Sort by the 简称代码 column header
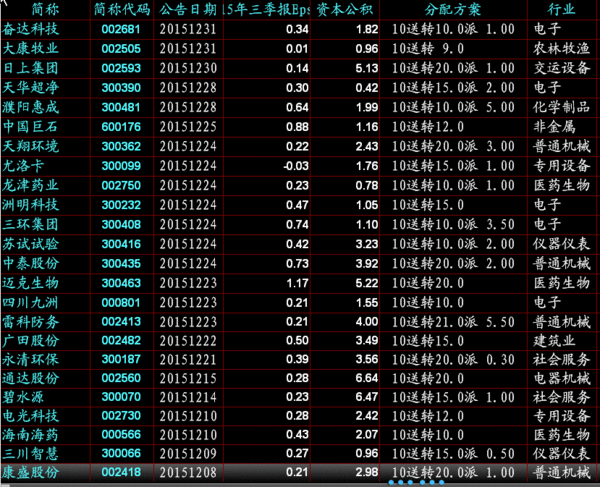The width and height of the screenshot is (600, 487). [122, 10]
